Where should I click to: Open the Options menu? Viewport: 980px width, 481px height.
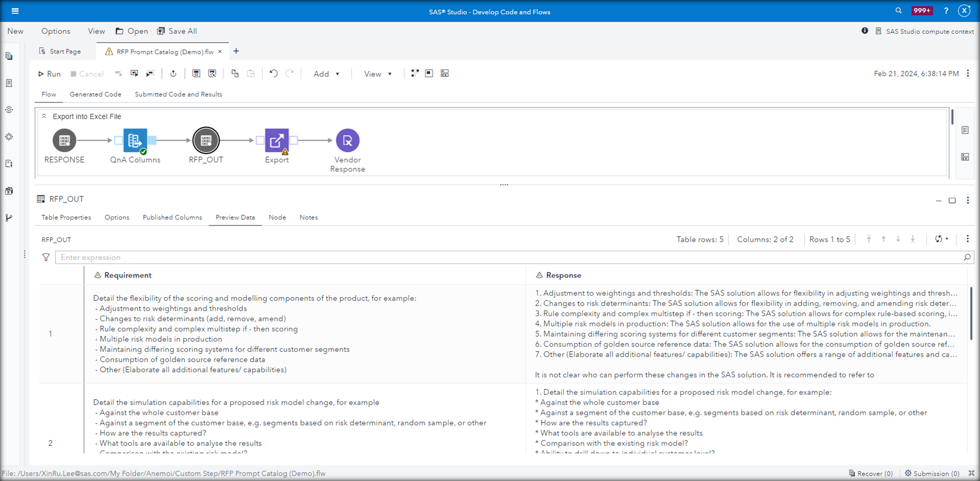coord(56,31)
